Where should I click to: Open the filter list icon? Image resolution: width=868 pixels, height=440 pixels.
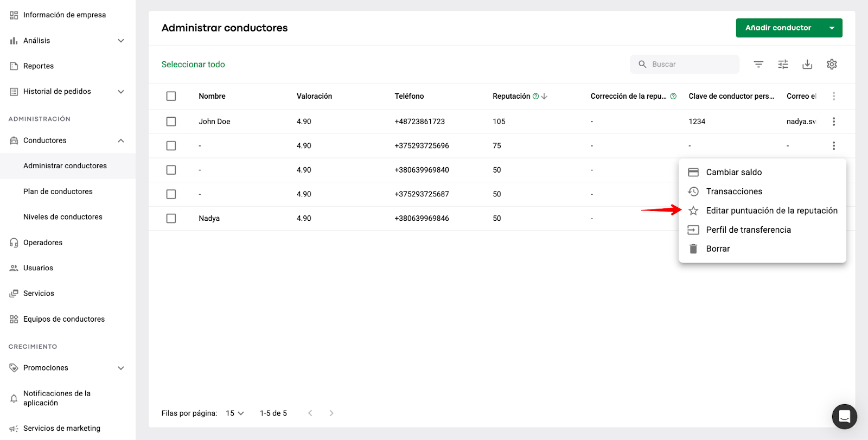click(x=758, y=64)
